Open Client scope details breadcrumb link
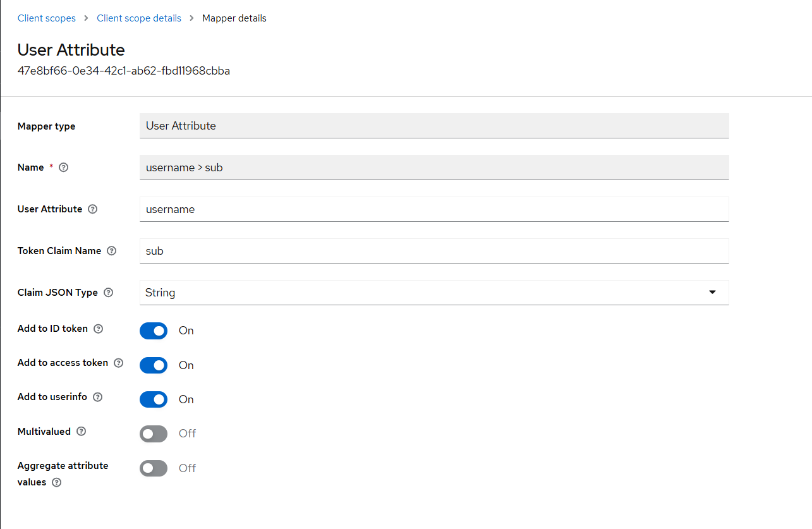This screenshot has height=529, width=812. pos(139,18)
